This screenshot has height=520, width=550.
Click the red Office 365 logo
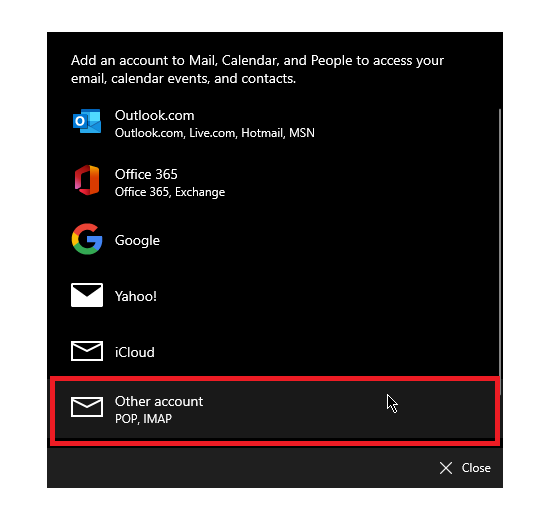87,180
